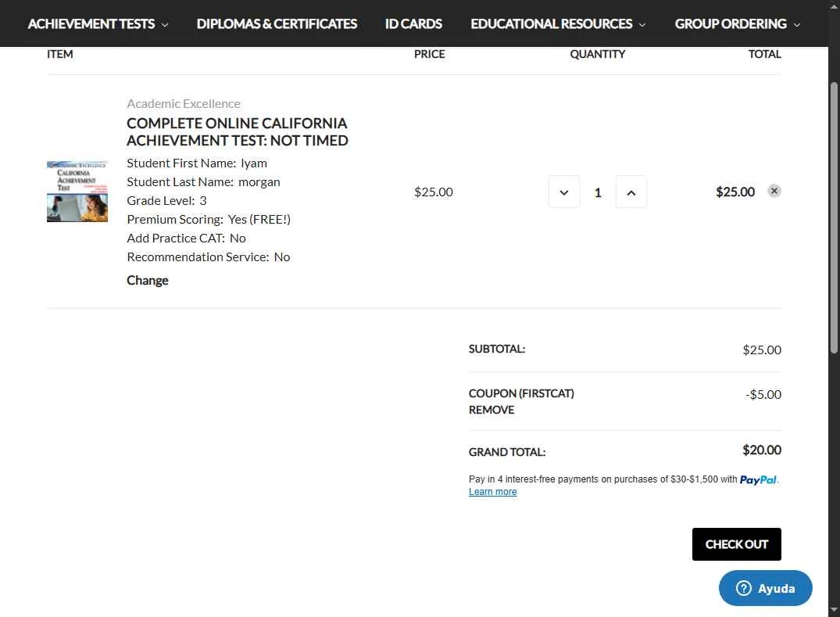Click the Premium Scoring: Yes (FREE!) line
The width and height of the screenshot is (840, 617).
pos(209,219)
